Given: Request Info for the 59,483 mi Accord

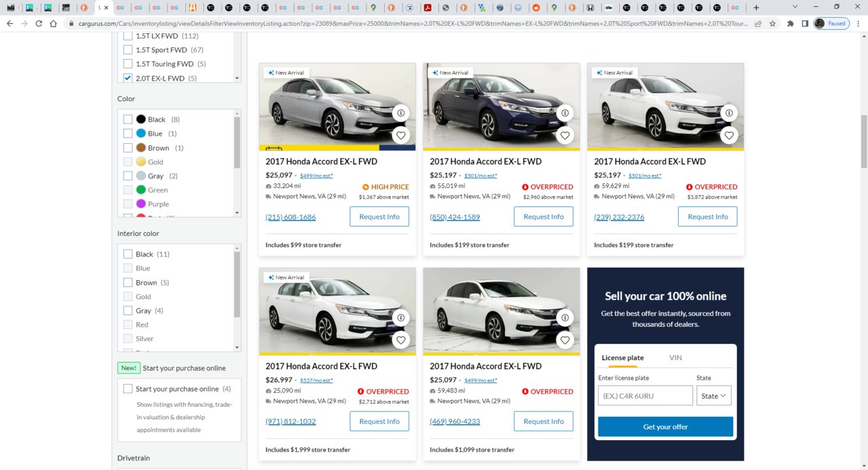Looking at the screenshot, I should tap(544, 421).
